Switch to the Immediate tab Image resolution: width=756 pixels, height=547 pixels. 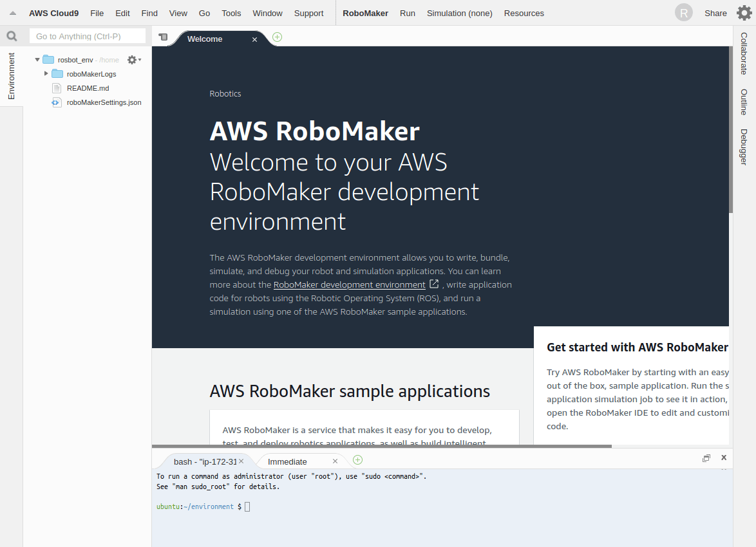pos(287,461)
